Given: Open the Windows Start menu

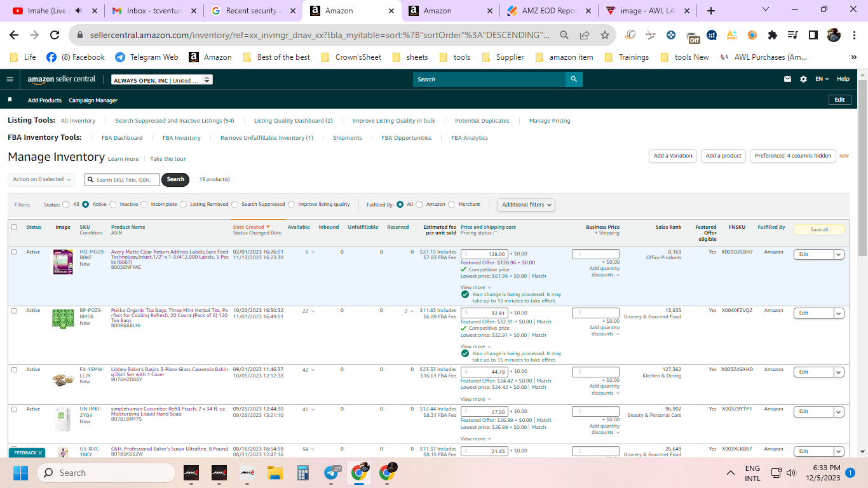Looking at the screenshot, I should (21, 473).
